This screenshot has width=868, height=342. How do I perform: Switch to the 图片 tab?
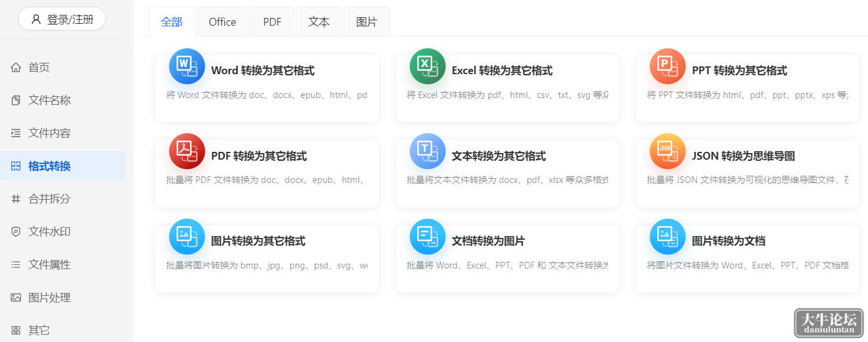coord(367,22)
